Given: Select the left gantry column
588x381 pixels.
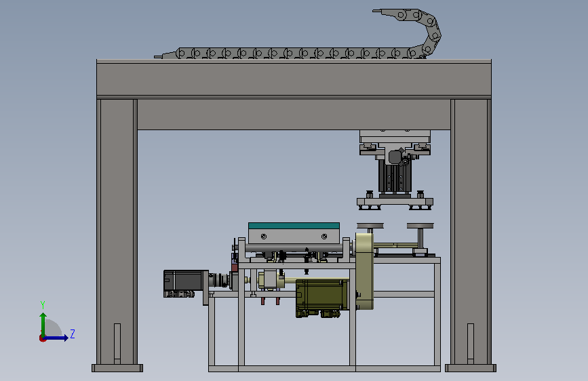Looking at the screenshot, I should 117,231.
